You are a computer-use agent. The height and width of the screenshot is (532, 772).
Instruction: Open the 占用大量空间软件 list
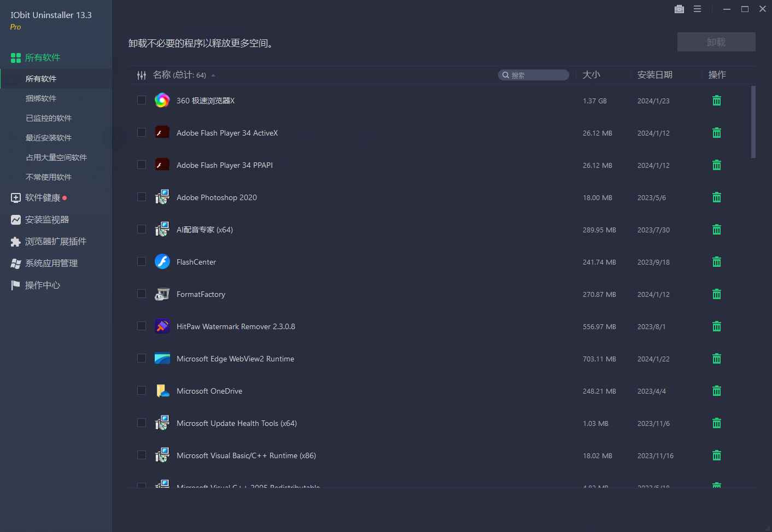[56, 157]
